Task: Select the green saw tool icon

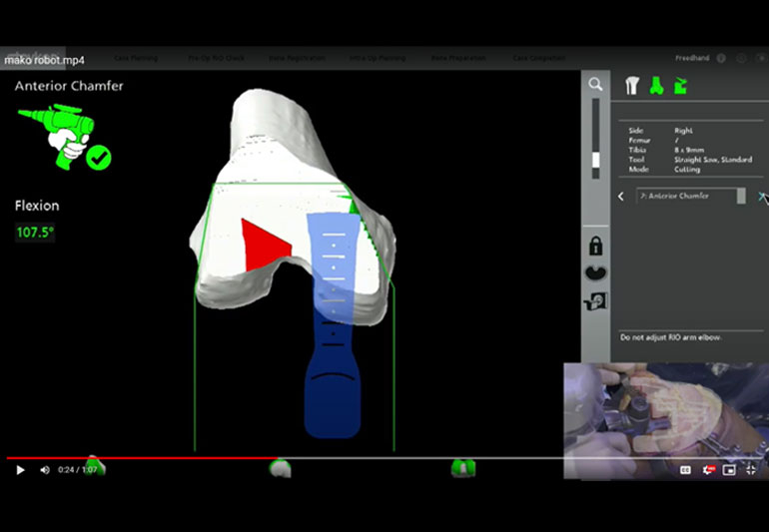Action: pos(680,86)
